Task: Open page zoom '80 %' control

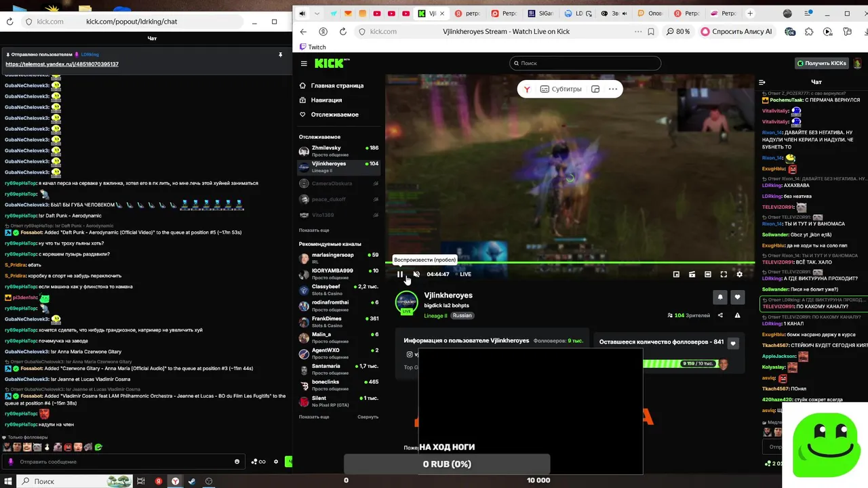Action: 678,31
